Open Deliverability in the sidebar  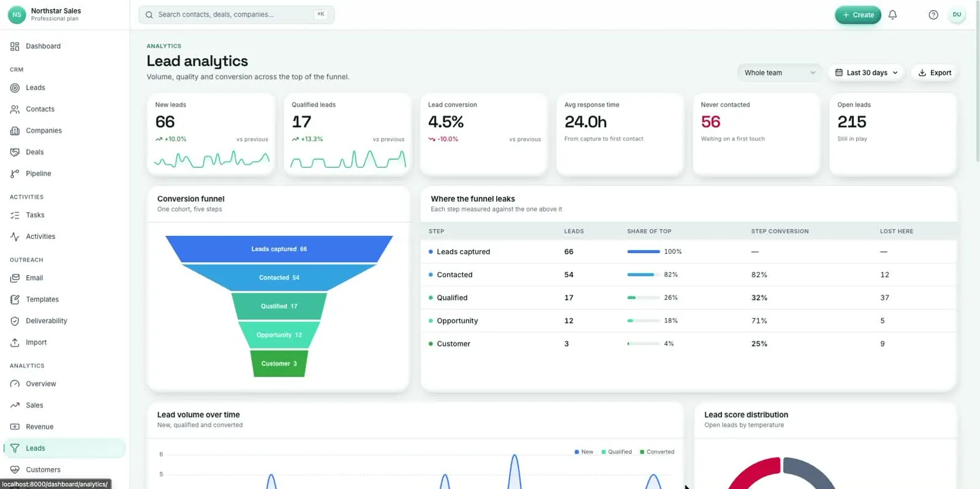click(64, 321)
